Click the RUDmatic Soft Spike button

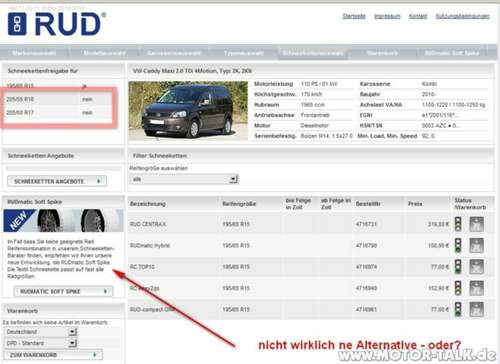click(x=63, y=291)
